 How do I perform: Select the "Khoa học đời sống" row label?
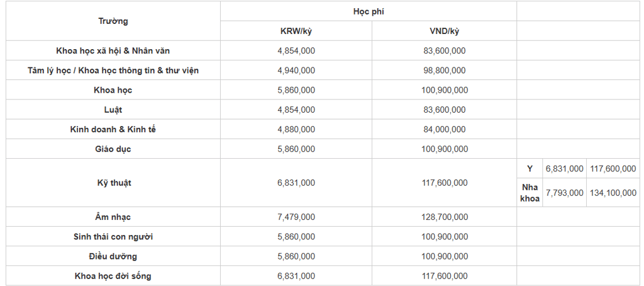[113, 276]
